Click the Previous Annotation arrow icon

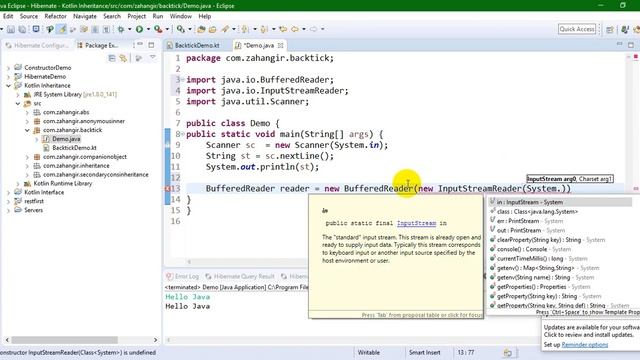coord(264,29)
